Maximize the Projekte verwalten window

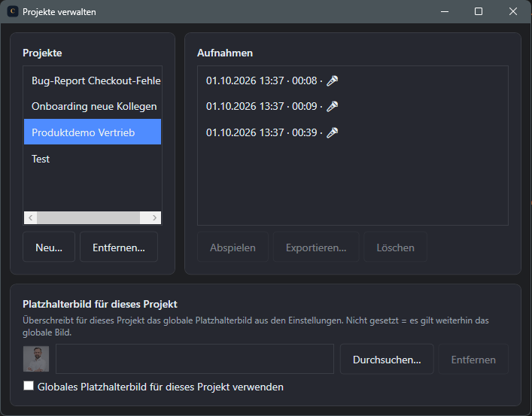click(479, 11)
